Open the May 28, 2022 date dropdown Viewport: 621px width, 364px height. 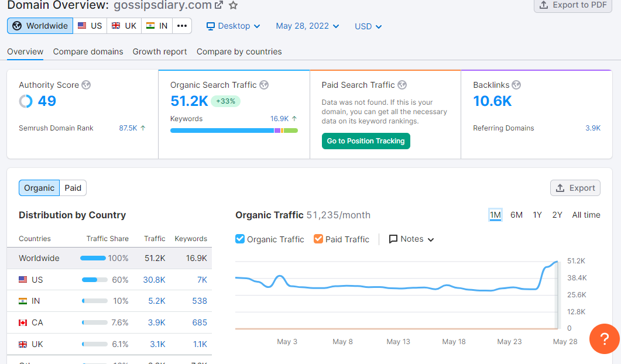coord(307,26)
